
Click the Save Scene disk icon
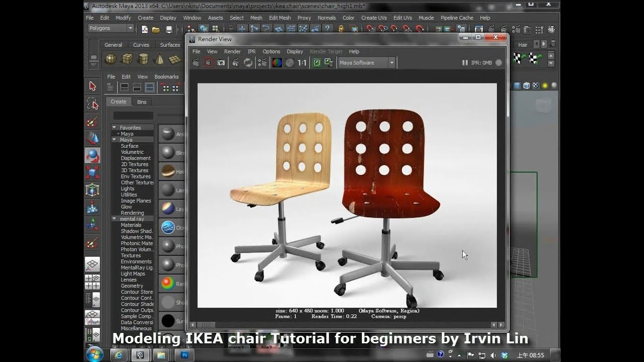point(169,29)
